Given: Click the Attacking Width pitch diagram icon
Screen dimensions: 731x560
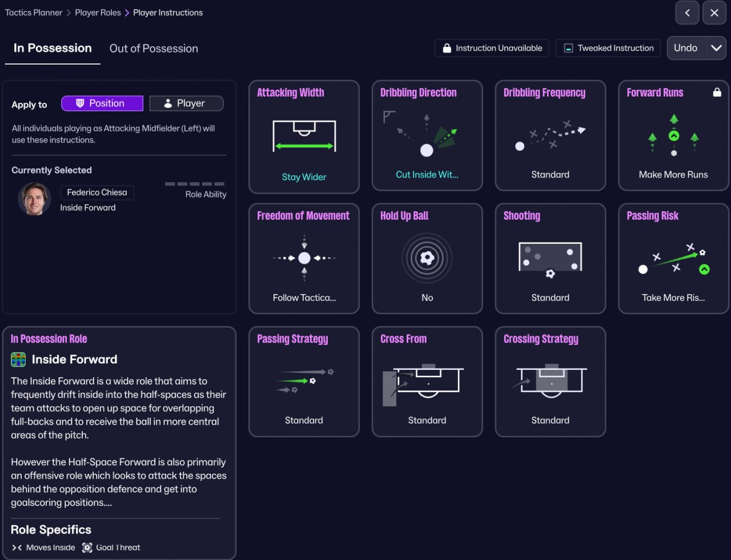Looking at the screenshot, I should 304,136.
